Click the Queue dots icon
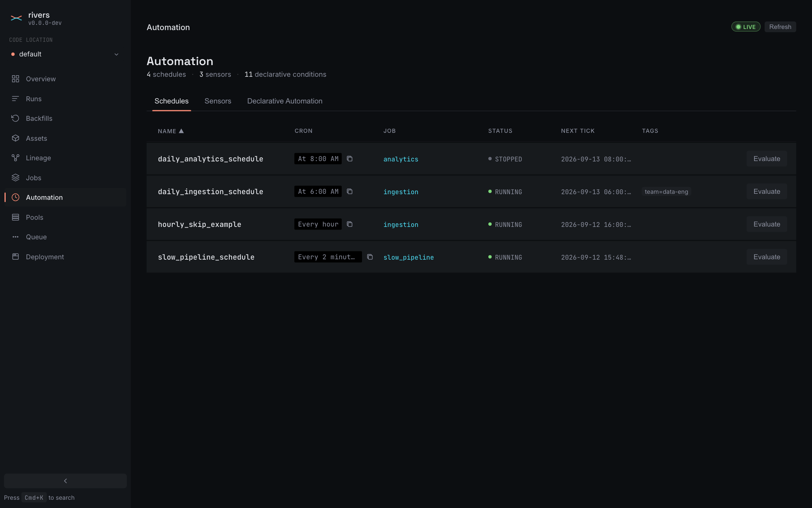This screenshot has height=508, width=812. [15, 237]
